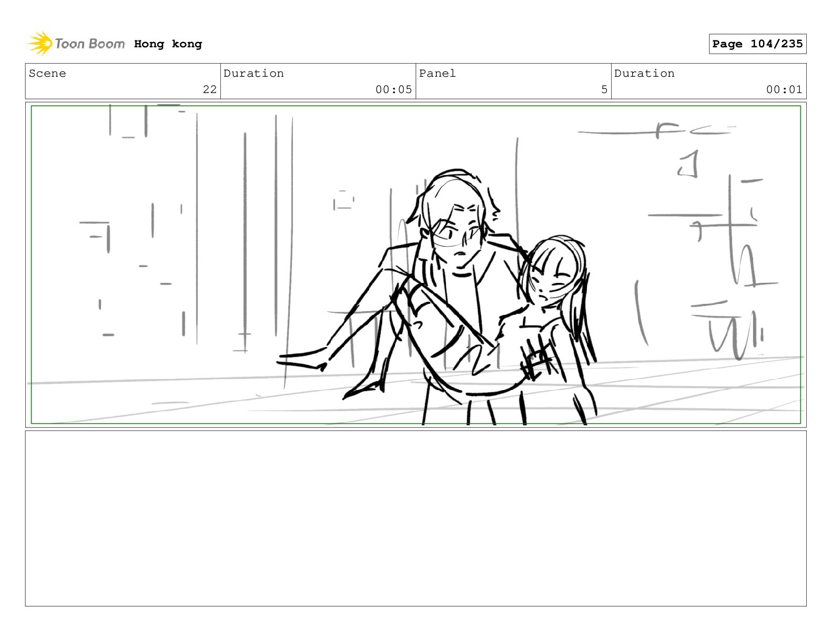The width and height of the screenshot is (832, 644).
Task: Select the scene number '22'
Action: (210, 89)
